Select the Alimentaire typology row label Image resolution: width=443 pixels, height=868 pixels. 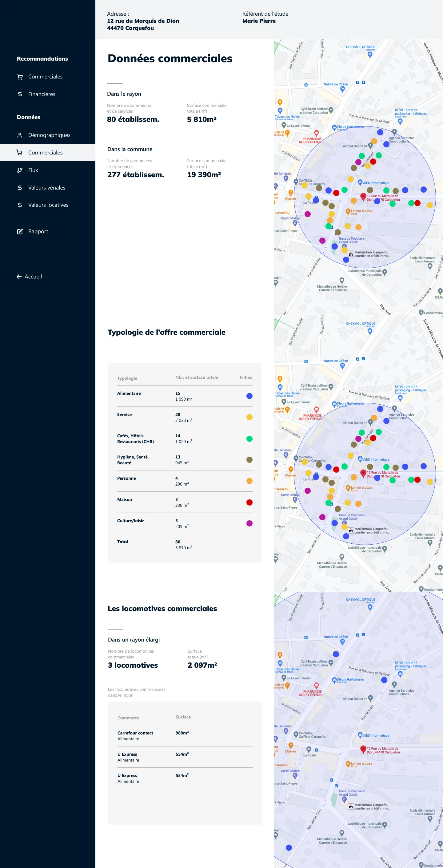pyautogui.click(x=129, y=393)
